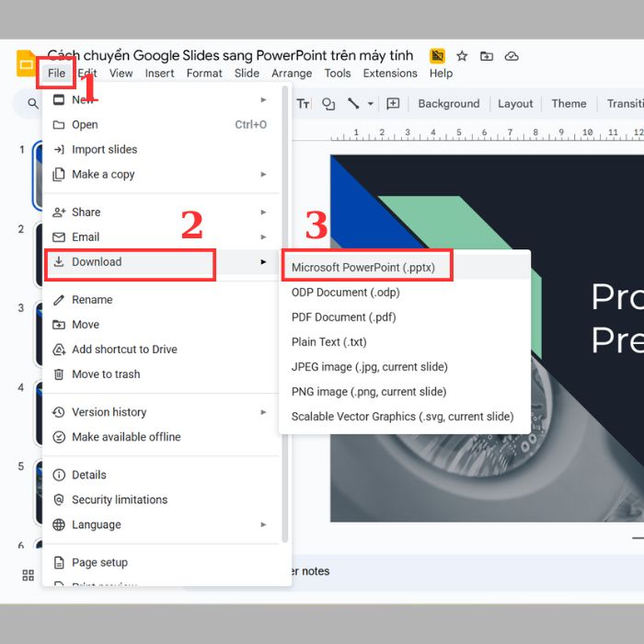Open the grid view icon
The image size is (644, 644).
click(28, 575)
